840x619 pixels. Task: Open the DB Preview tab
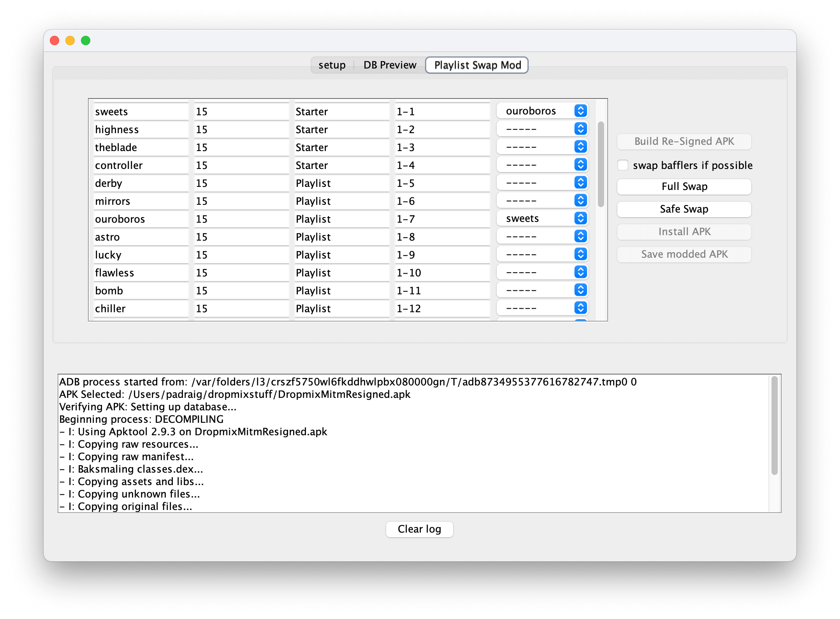point(390,65)
